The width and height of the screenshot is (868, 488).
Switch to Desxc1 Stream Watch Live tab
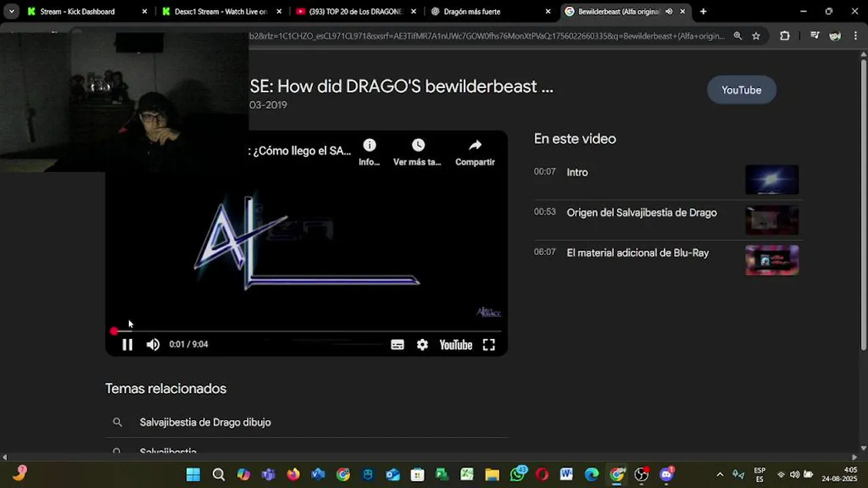tap(221, 12)
